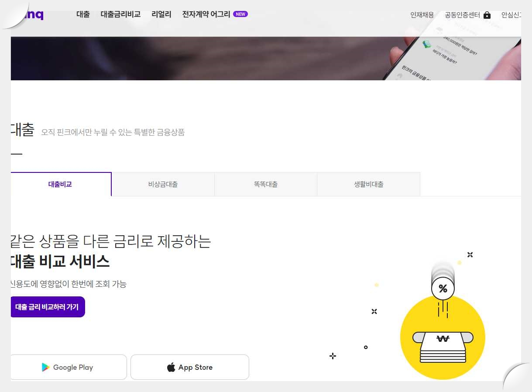This screenshot has width=532, height=392.
Task: Open the 인재채용 careers link
Action: click(x=421, y=14)
